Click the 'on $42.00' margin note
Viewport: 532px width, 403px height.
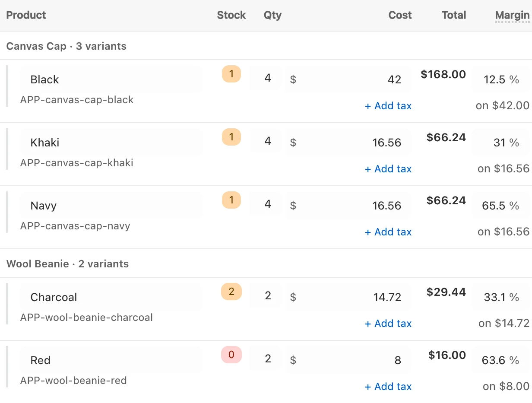tap(503, 106)
